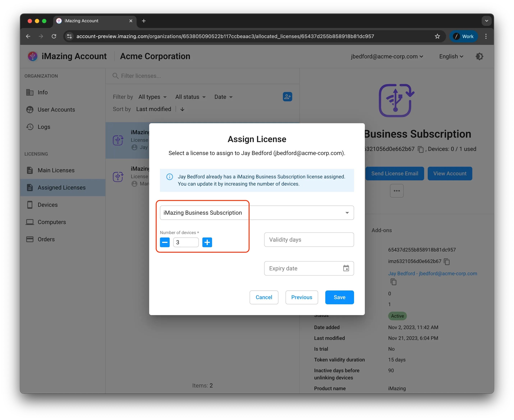Expand the English language selector
This screenshot has height=420, width=514.
(x=451, y=56)
